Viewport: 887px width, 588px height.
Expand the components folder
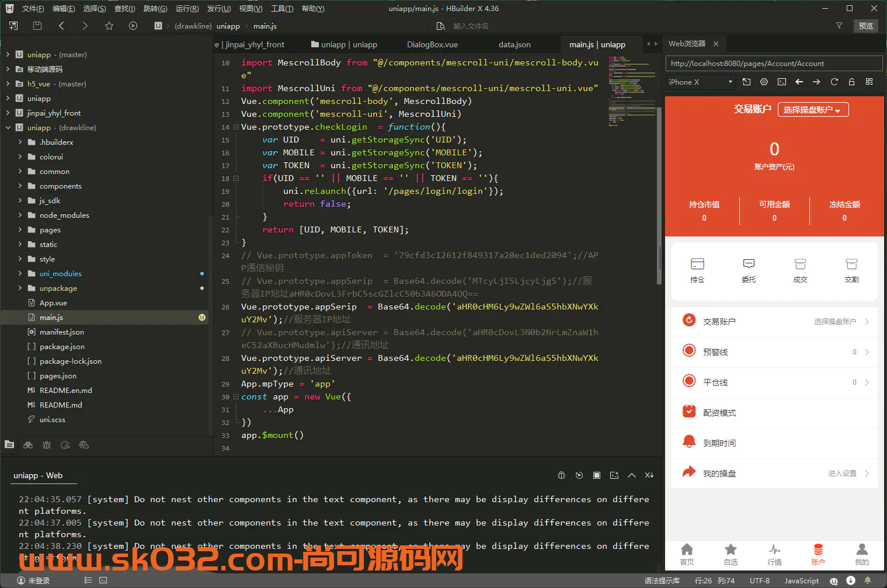[x=20, y=186]
